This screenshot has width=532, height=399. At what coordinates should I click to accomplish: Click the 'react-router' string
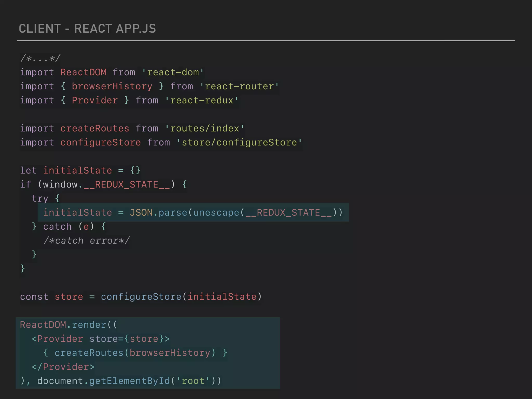239,86
